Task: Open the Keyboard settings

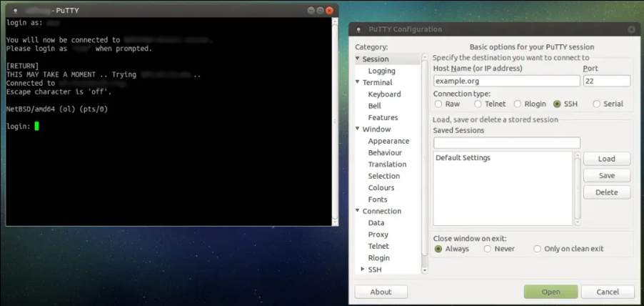Action: click(x=384, y=94)
